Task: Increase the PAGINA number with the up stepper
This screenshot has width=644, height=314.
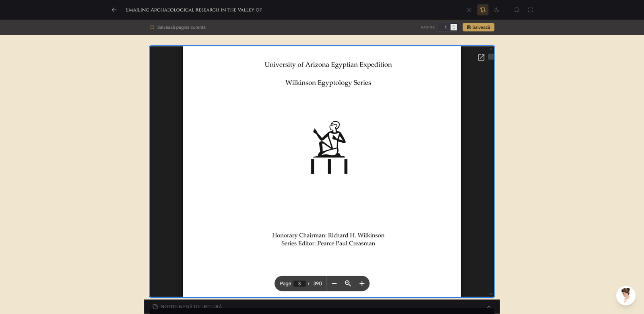Action: click(x=454, y=26)
